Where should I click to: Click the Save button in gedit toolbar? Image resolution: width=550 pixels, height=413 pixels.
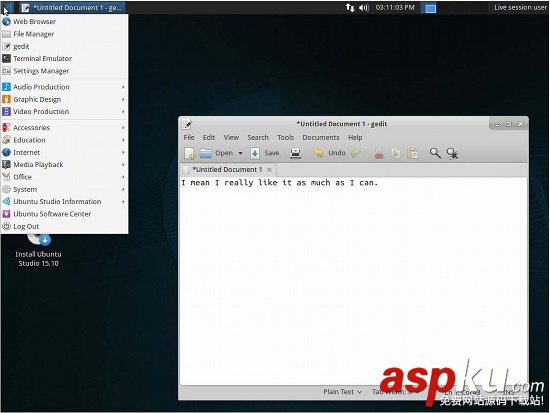click(265, 153)
